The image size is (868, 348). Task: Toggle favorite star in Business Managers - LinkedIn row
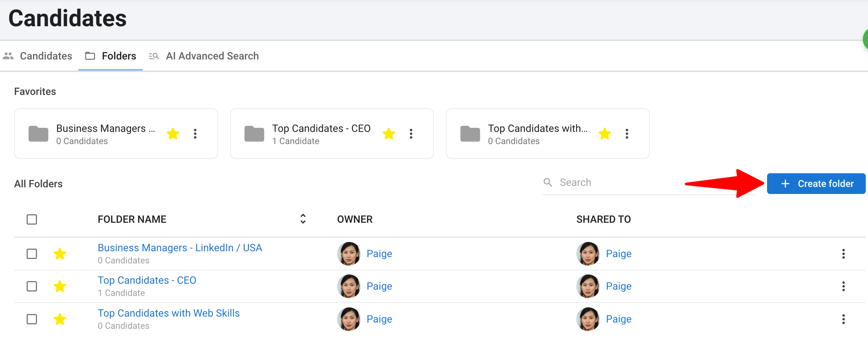pos(60,254)
